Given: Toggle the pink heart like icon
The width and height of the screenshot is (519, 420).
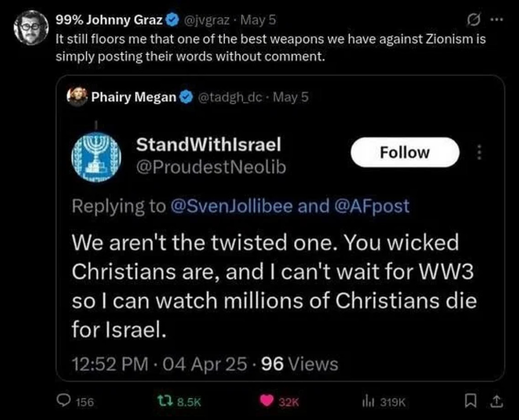Looking at the screenshot, I should click(267, 401).
